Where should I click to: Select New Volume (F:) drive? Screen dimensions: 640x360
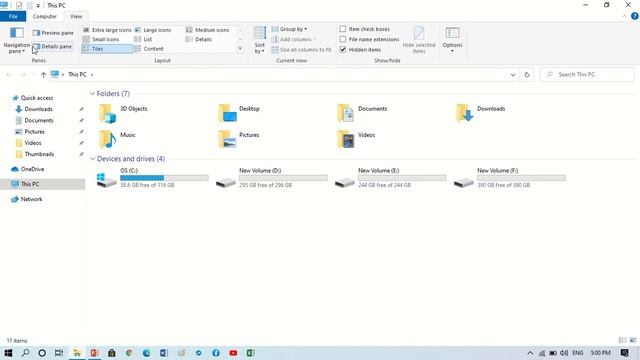510,178
